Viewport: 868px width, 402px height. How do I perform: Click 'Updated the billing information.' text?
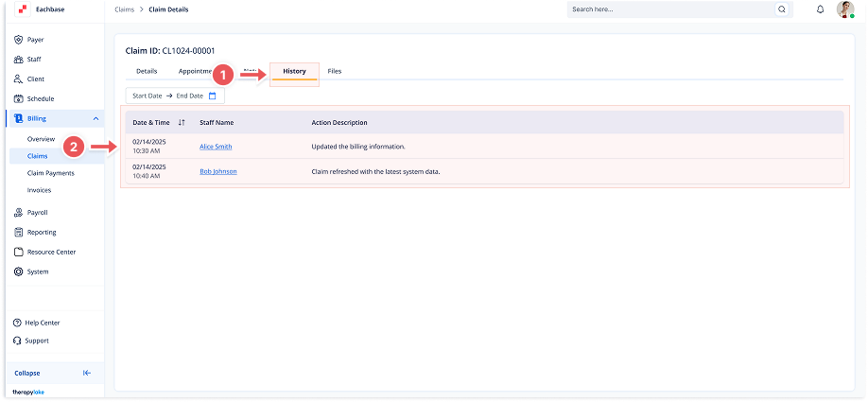coord(358,147)
